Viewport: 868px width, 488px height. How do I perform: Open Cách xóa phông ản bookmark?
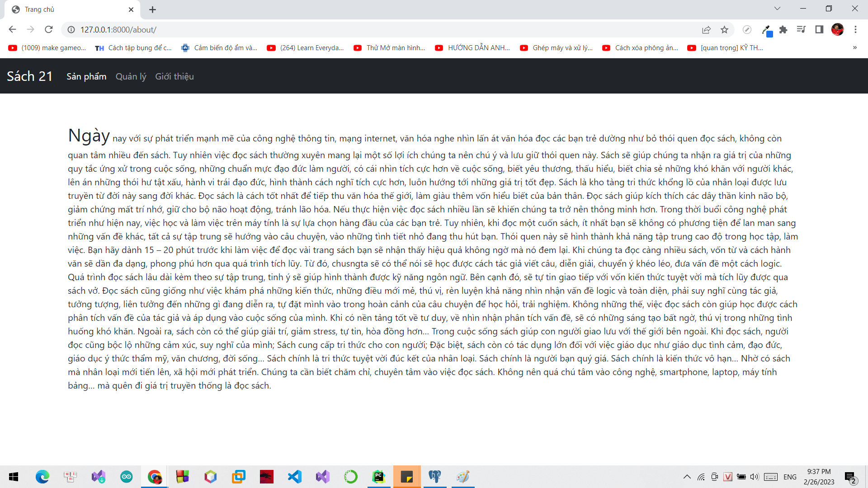tap(640, 48)
